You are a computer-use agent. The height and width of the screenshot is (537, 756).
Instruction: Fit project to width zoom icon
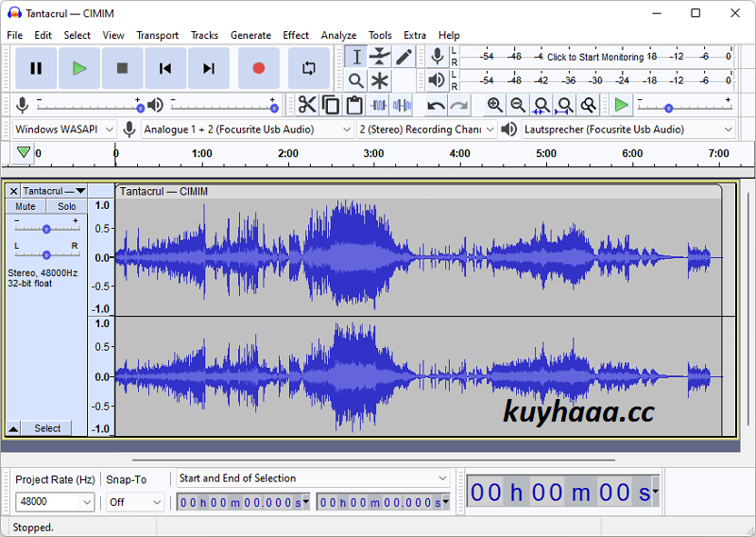(x=565, y=105)
